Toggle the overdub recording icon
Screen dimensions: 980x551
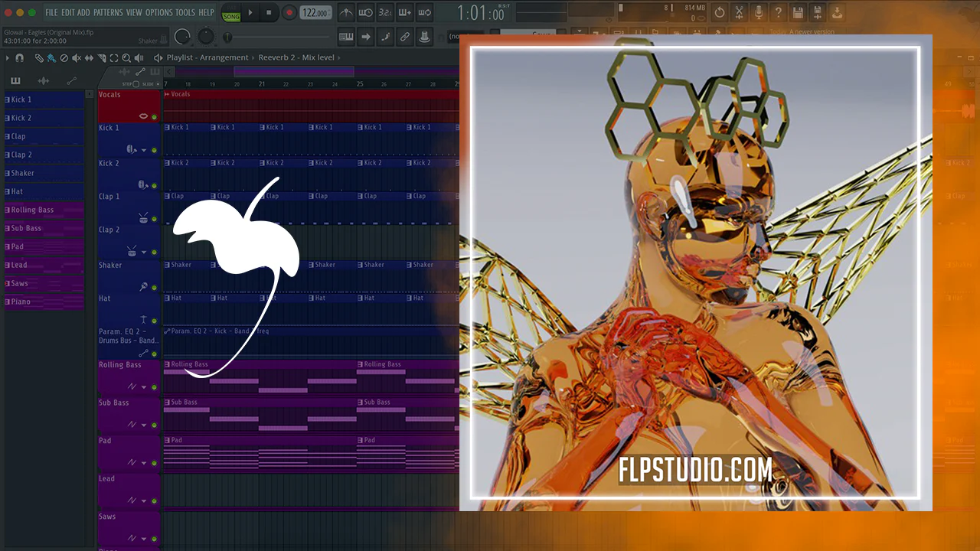coord(405,12)
